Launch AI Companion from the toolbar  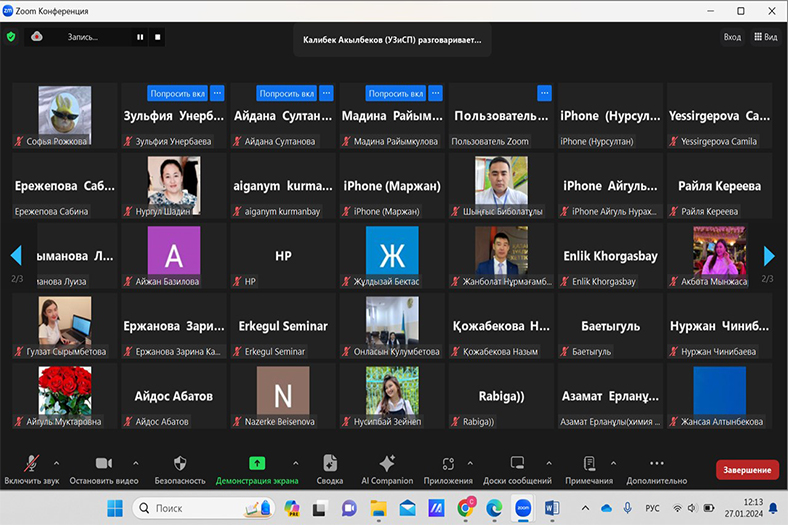tap(387, 464)
